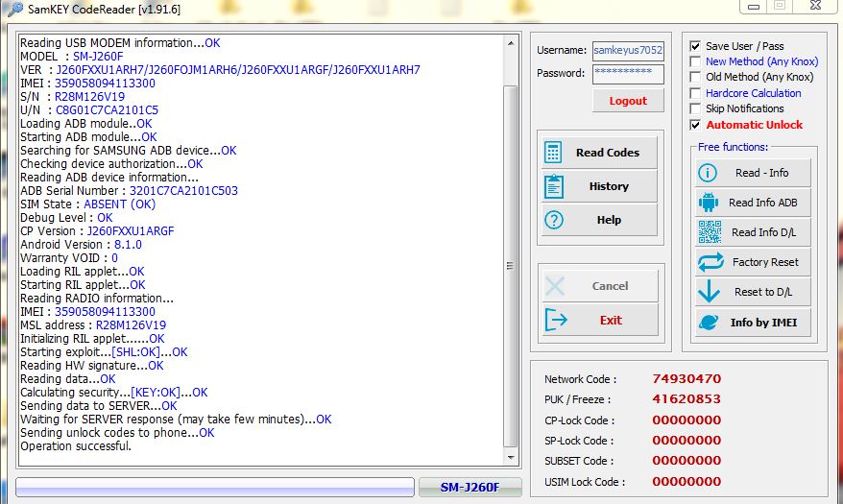The image size is (843, 504).
Task: Click the VER firmware version line
Action: click(221, 70)
